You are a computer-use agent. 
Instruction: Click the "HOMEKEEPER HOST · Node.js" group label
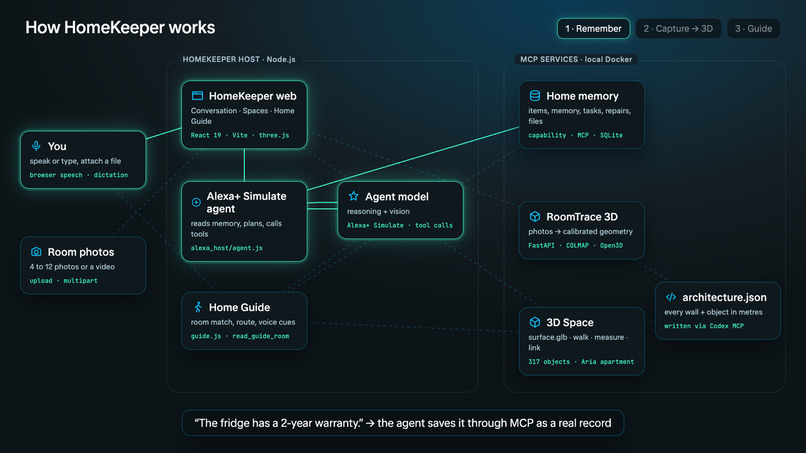click(x=239, y=59)
